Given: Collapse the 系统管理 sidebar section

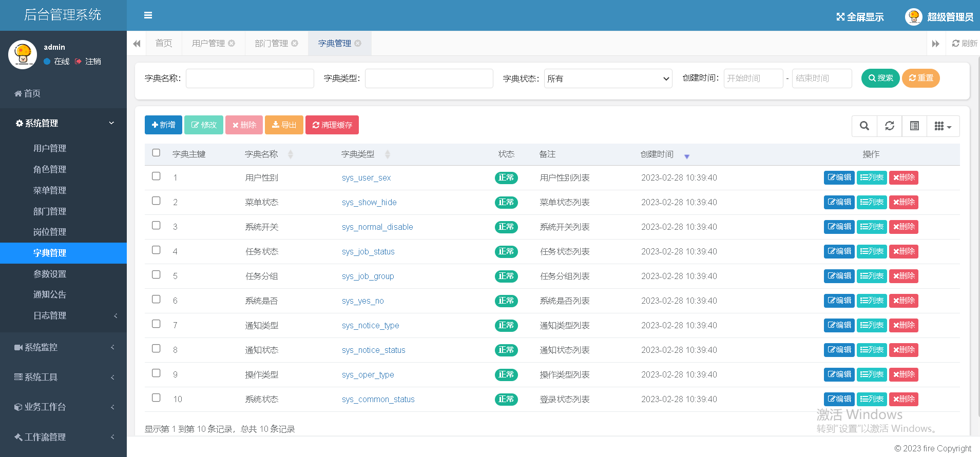Looking at the screenshot, I should click(63, 123).
